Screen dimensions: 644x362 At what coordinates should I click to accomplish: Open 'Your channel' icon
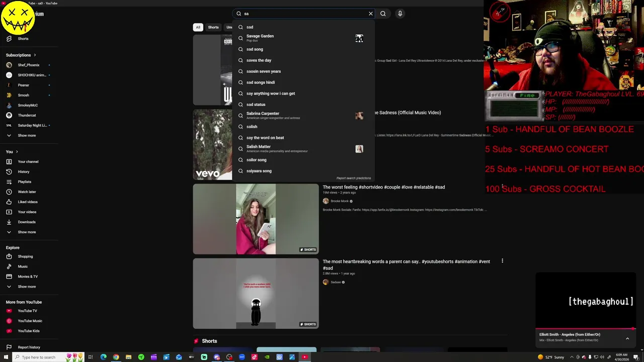pyautogui.click(x=9, y=161)
